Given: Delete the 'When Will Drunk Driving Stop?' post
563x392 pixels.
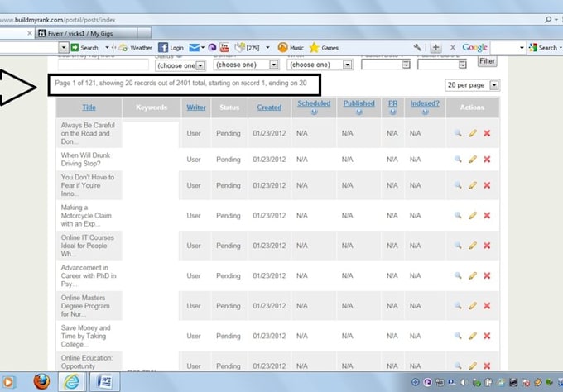Looking at the screenshot, I should (x=487, y=160).
